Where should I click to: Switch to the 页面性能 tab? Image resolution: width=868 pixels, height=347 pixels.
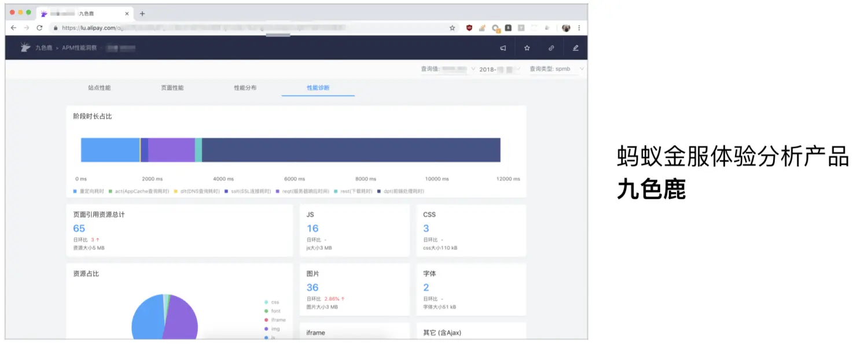(x=172, y=88)
